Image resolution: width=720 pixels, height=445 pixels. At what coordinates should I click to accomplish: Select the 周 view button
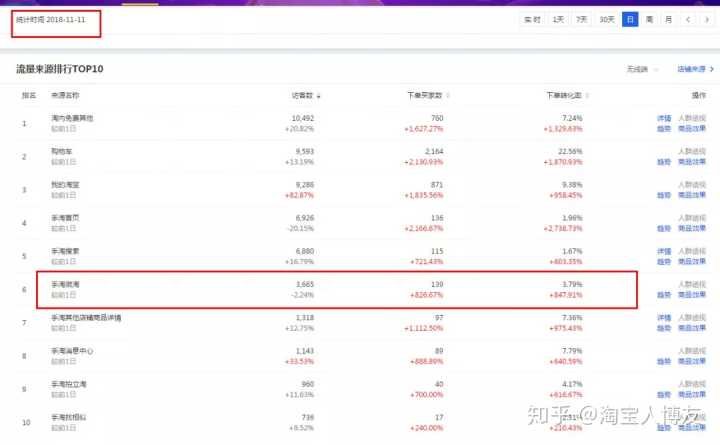click(x=649, y=20)
